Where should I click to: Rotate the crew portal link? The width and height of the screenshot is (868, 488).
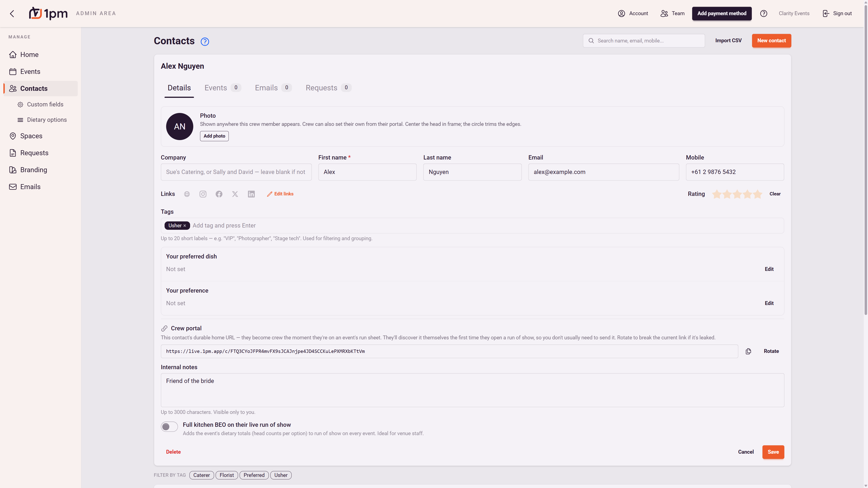coord(771,351)
